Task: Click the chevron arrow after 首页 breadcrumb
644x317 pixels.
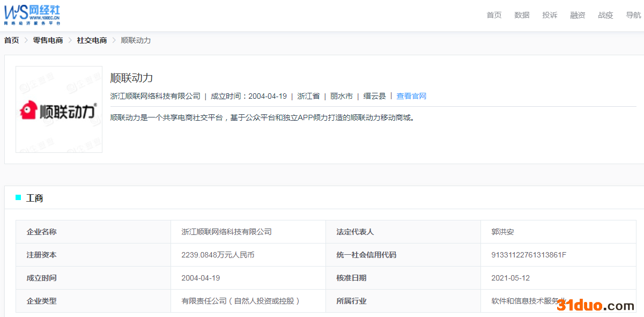Action: coord(26,40)
